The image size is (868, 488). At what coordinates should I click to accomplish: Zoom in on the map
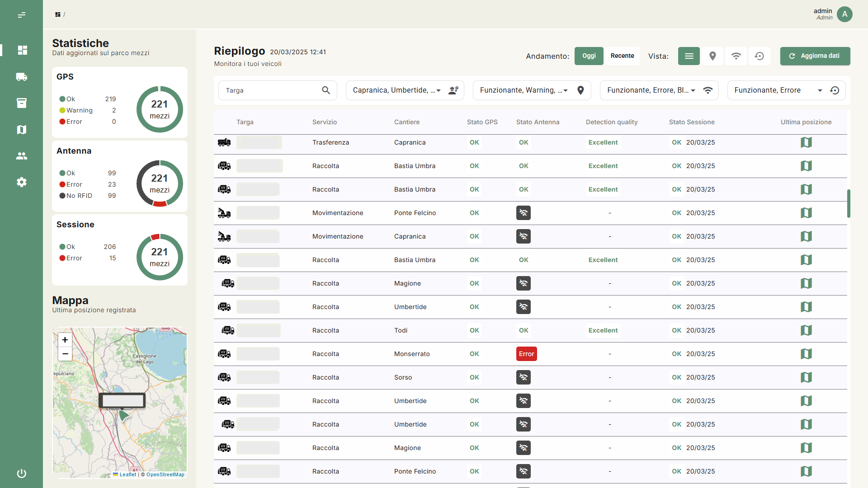tap(65, 340)
